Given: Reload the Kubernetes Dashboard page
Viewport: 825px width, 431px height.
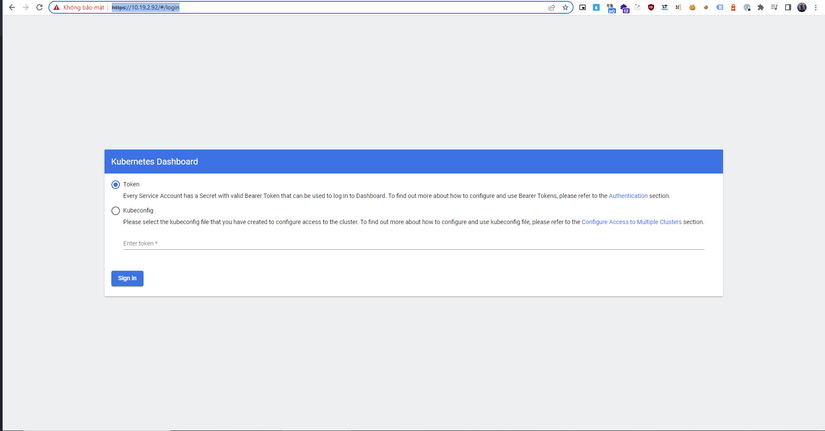Looking at the screenshot, I should [x=39, y=7].
